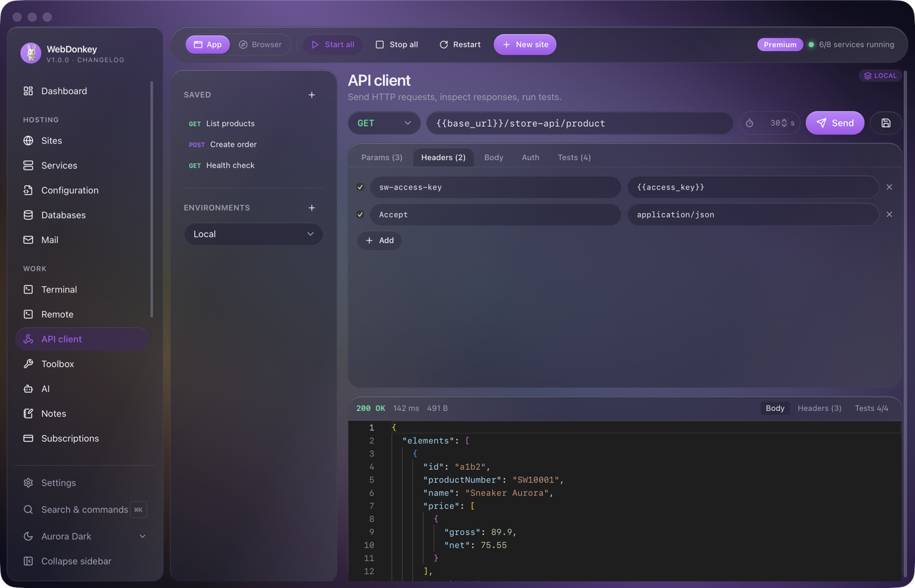Open the HTTP method GET dropdown

[384, 123]
